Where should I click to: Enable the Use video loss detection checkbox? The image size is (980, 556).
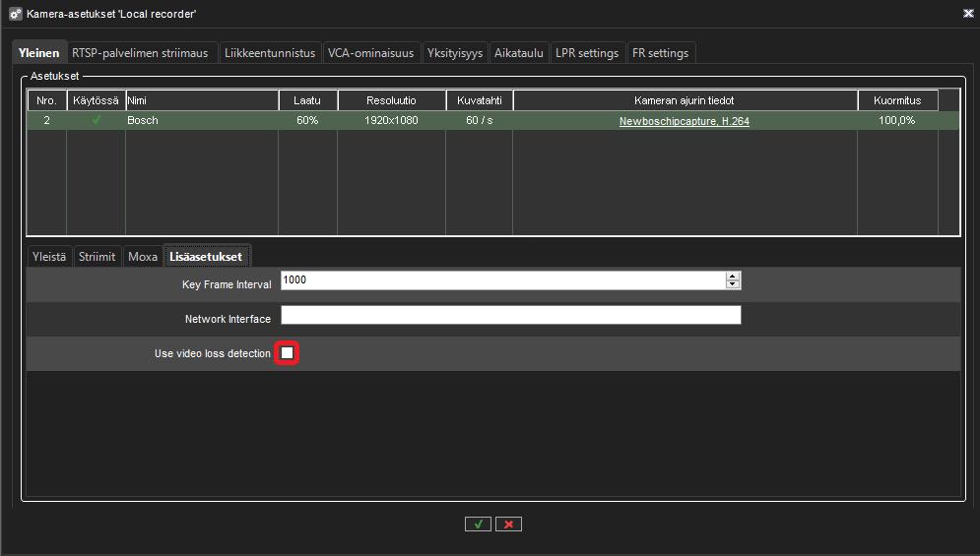287,353
